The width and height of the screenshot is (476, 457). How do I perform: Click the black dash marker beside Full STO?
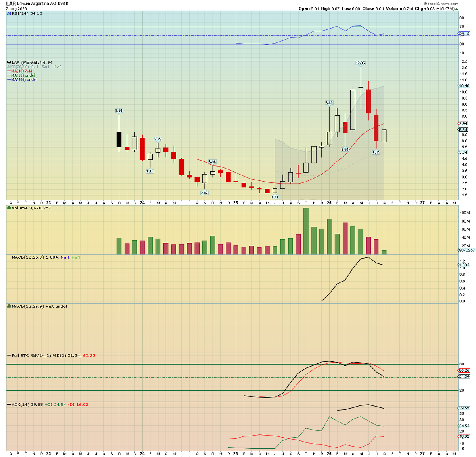pyautogui.click(x=9, y=355)
